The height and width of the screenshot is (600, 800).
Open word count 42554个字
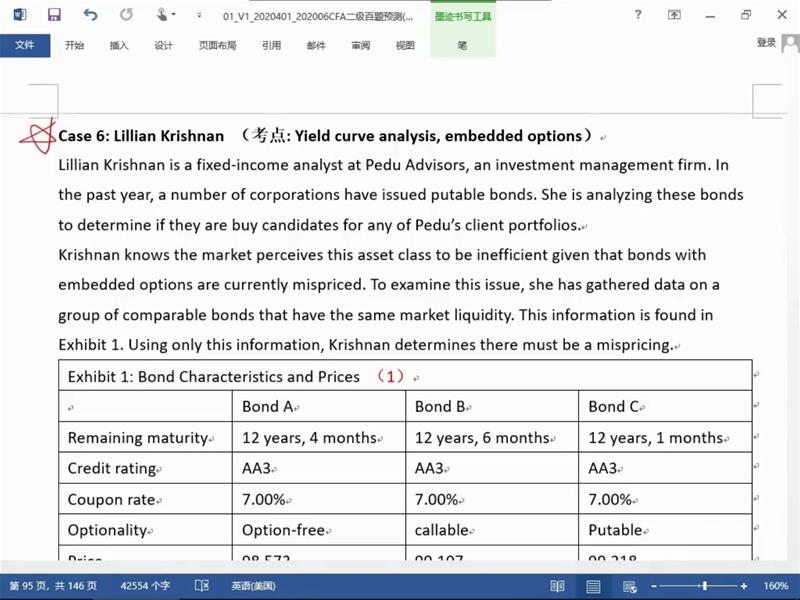pyautogui.click(x=145, y=586)
